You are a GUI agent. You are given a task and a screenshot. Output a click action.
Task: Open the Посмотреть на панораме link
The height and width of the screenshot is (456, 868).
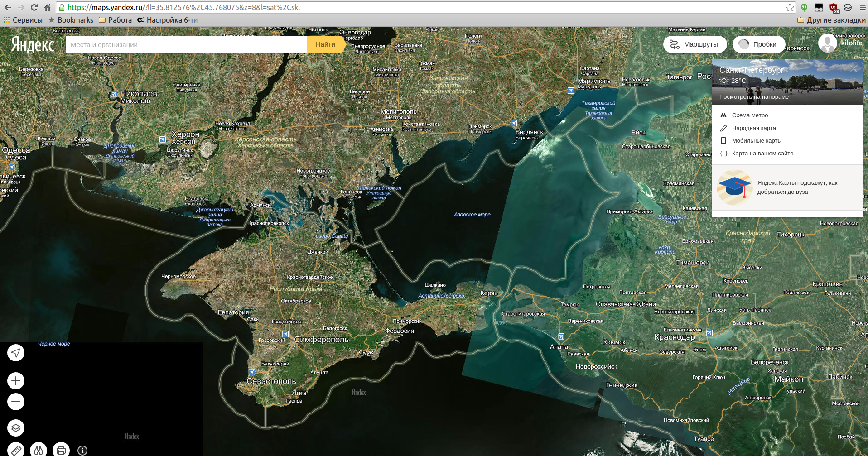click(x=754, y=97)
